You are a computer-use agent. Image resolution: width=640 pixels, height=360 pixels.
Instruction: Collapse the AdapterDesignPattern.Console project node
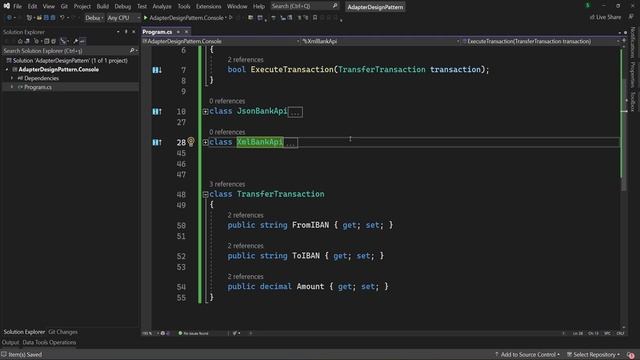click(x=7, y=69)
